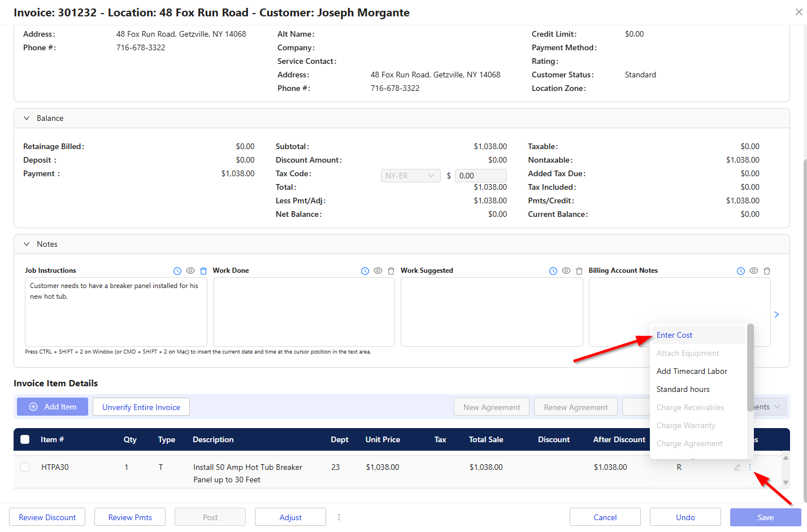The width and height of the screenshot is (807, 532).
Task: Click the tax amount input field
Action: 481,176
